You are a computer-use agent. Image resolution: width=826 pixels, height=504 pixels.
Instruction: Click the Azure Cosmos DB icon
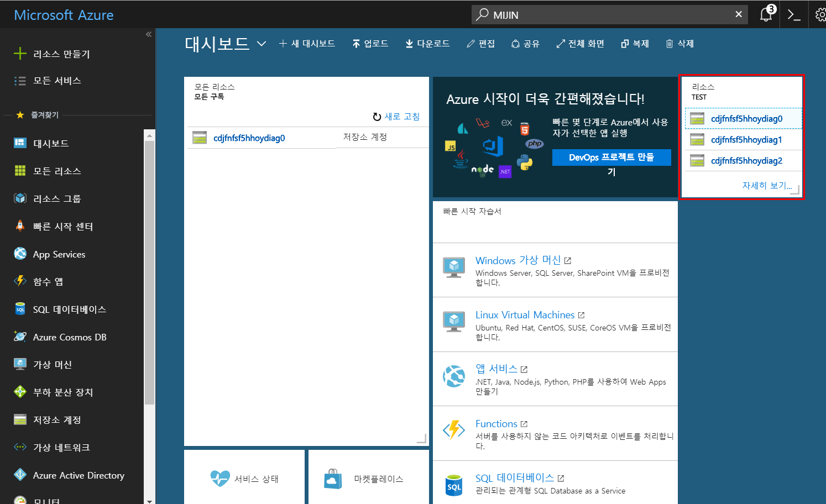pos(20,337)
